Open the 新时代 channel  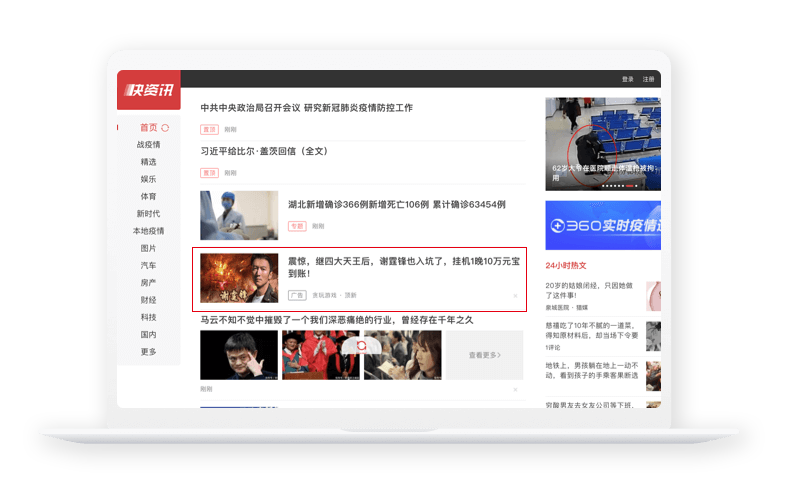[x=148, y=214]
